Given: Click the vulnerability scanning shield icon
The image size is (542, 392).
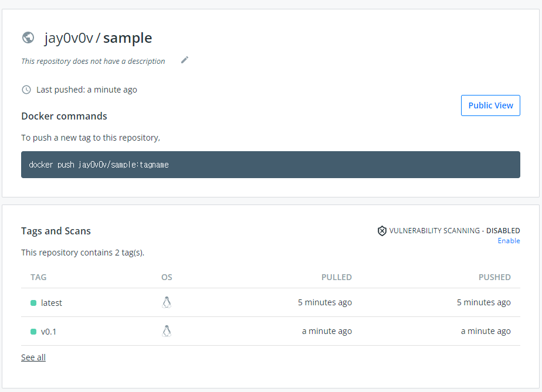Looking at the screenshot, I should pos(382,231).
